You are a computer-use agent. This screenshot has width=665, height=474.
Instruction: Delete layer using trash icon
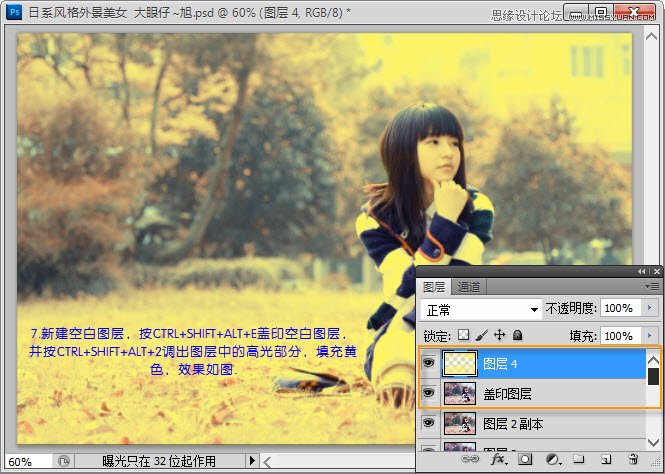633,459
